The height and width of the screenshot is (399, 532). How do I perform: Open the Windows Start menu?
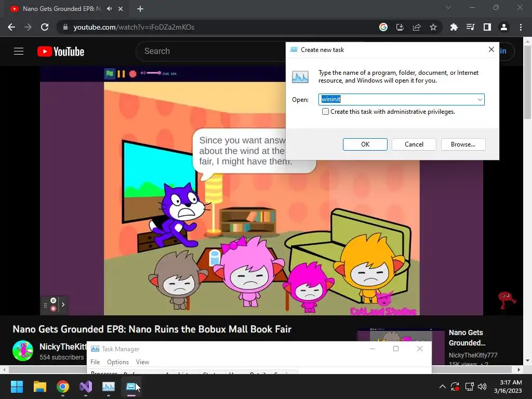[17, 387]
